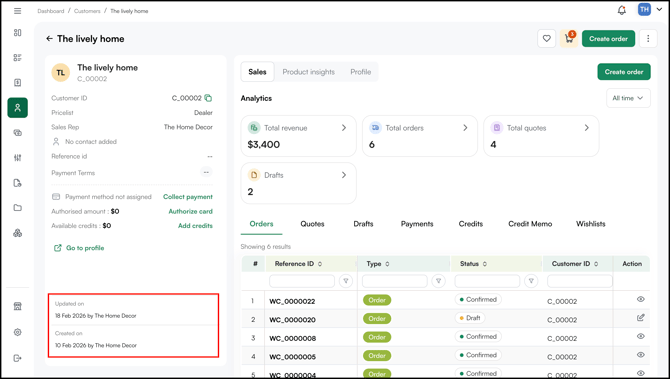This screenshot has height=379, width=670.
Task: View order WC_0000008 with eye icon
Action: 641,336
